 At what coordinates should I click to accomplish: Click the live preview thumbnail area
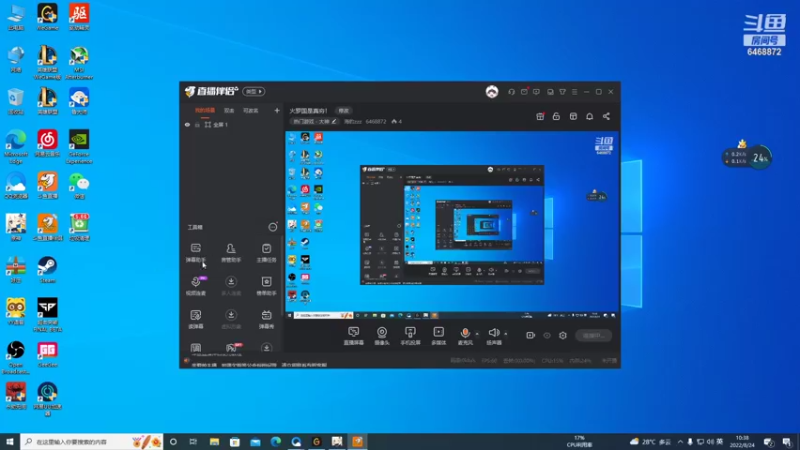(x=452, y=224)
